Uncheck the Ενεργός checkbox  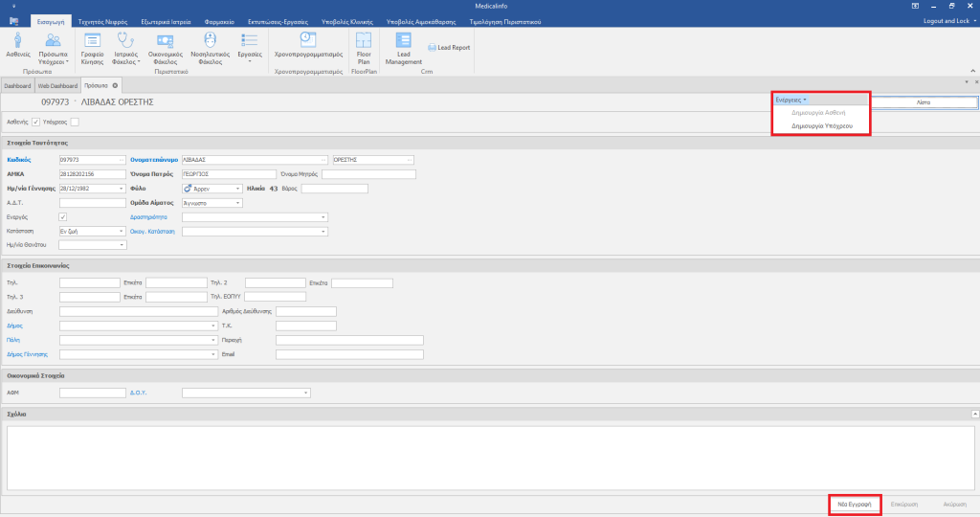pyautogui.click(x=63, y=217)
